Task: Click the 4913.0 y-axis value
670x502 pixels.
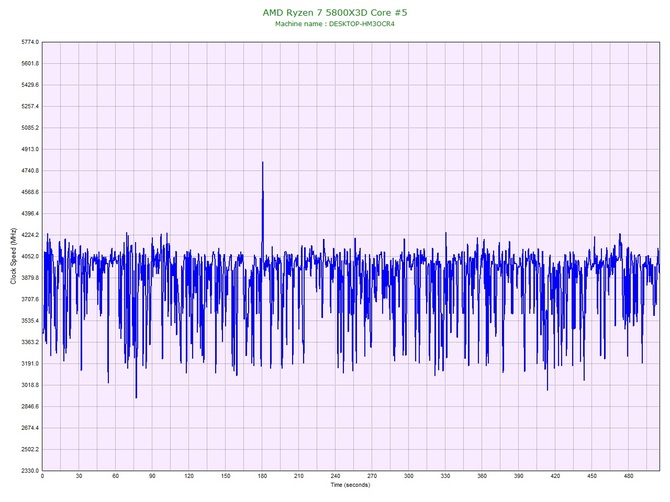Action: (30, 150)
